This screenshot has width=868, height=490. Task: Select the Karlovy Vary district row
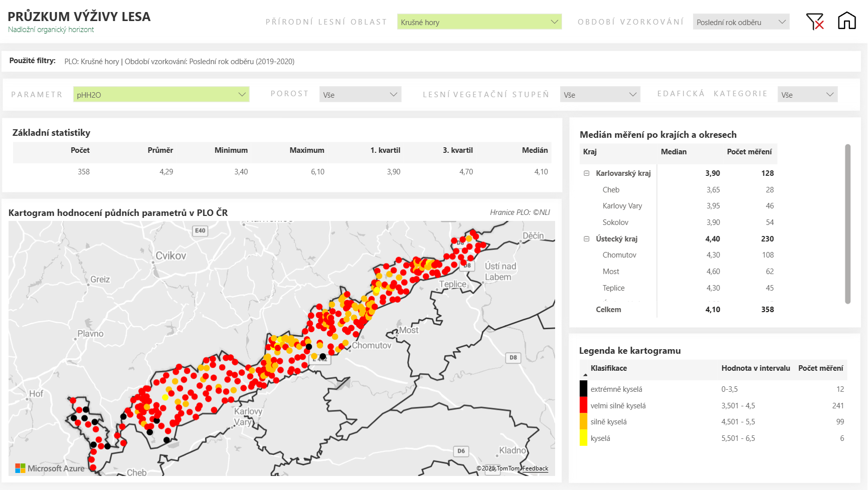click(678, 206)
